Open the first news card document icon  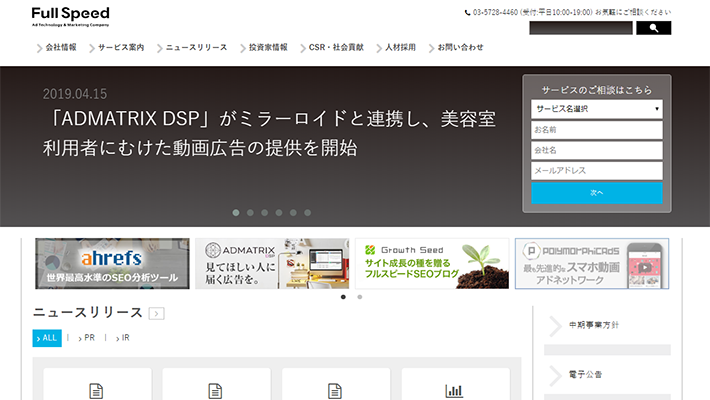[x=96, y=391]
